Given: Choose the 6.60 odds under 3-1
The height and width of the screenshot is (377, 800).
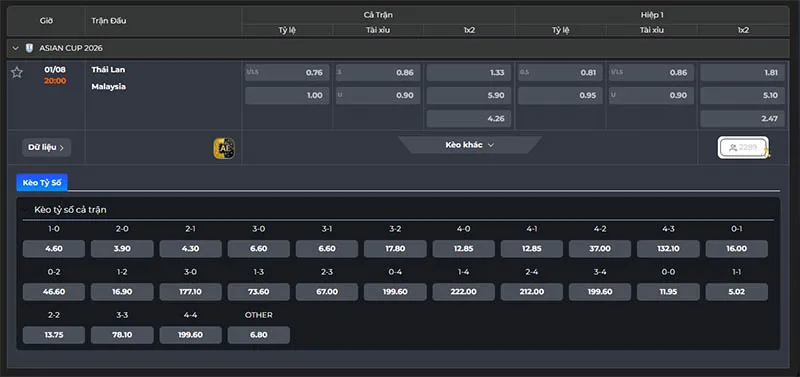Looking at the screenshot, I should [327, 249].
